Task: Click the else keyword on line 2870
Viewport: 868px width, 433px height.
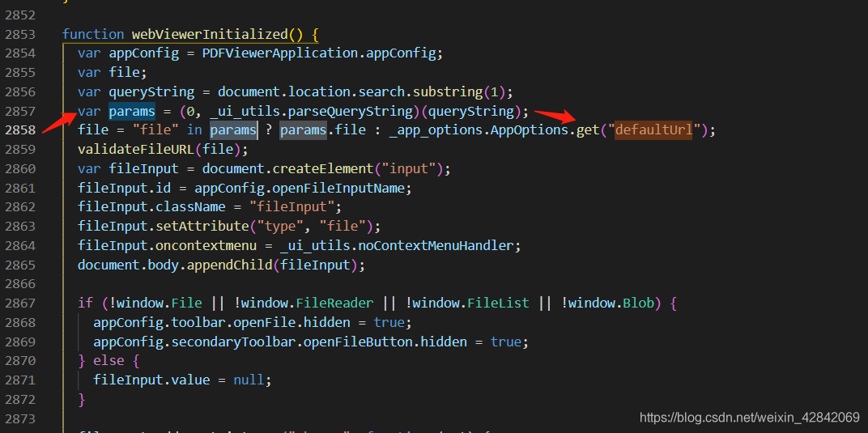Action: click(x=108, y=361)
